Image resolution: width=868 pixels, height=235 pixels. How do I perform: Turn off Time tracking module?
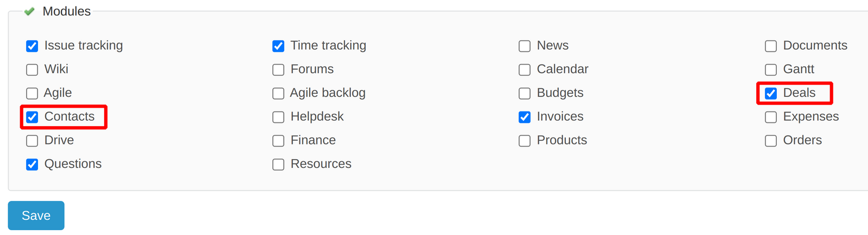(x=278, y=46)
